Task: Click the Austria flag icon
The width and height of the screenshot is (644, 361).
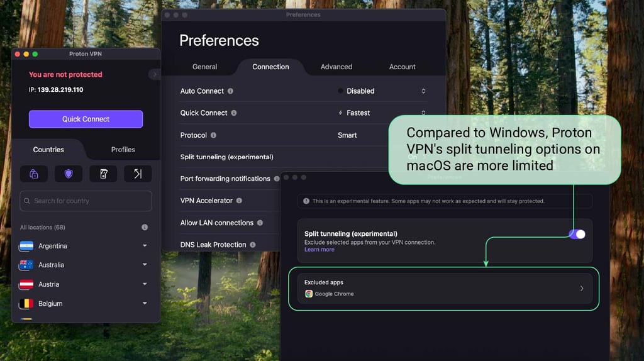Action: pyautogui.click(x=26, y=284)
